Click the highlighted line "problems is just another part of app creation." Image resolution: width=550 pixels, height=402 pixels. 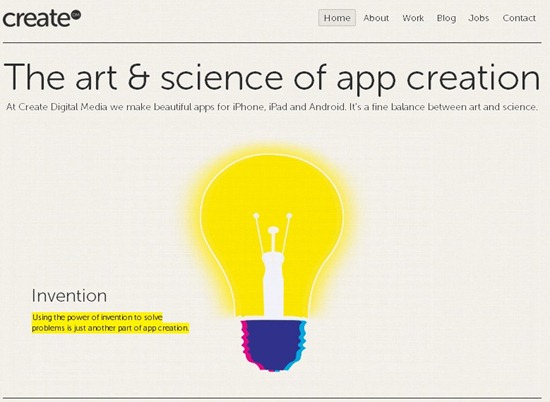click(x=110, y=328)
